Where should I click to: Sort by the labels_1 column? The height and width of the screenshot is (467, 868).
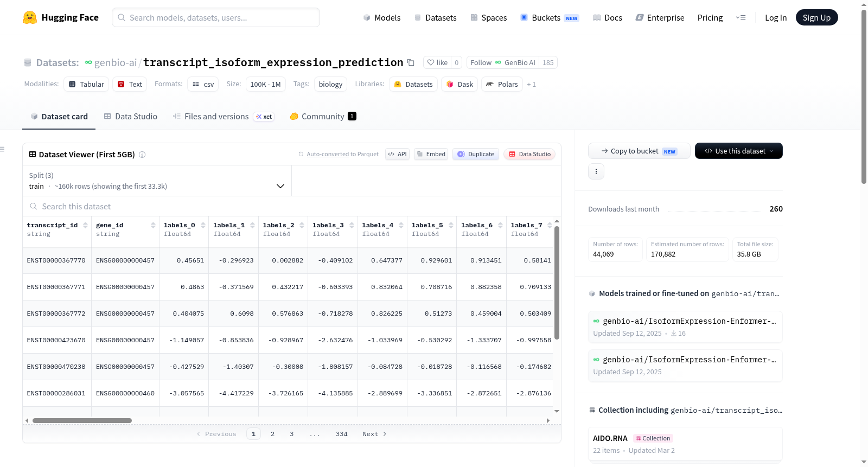click(x=252, y=225)
